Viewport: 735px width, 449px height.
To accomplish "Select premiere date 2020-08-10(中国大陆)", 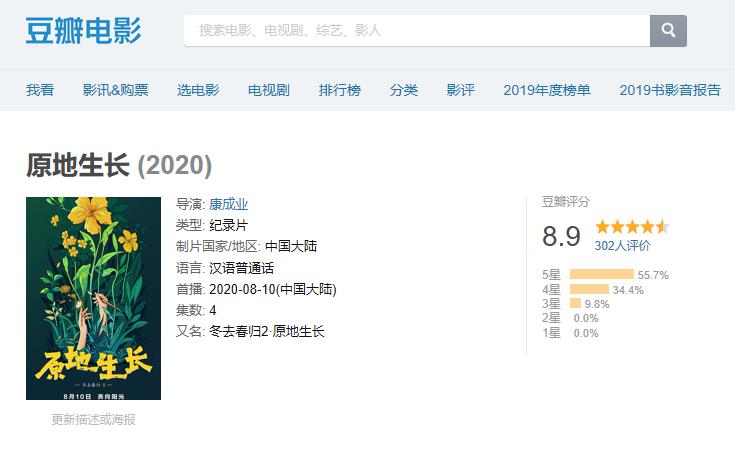I will [x=273, y=289].
